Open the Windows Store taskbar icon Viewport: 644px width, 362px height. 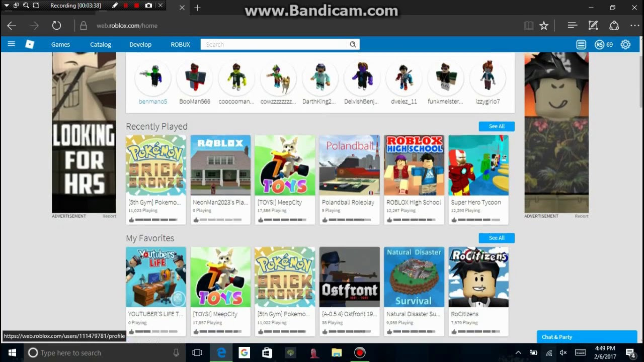[267, 352]
